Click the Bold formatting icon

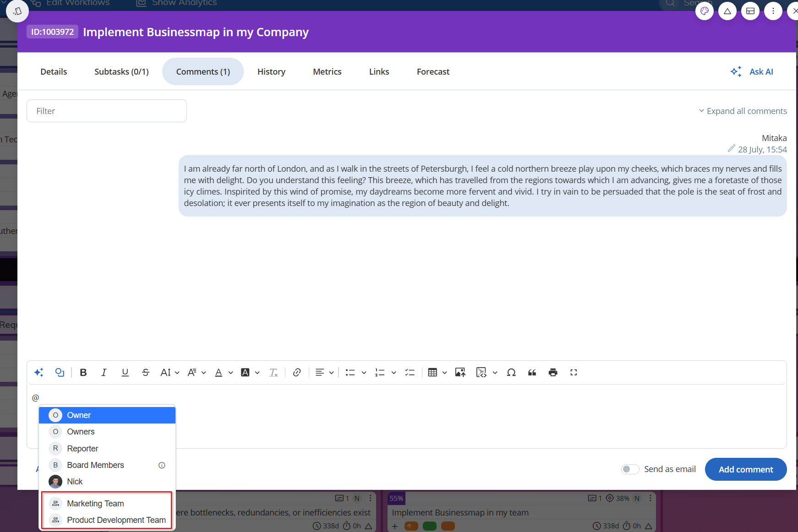(x=83, y=373)
